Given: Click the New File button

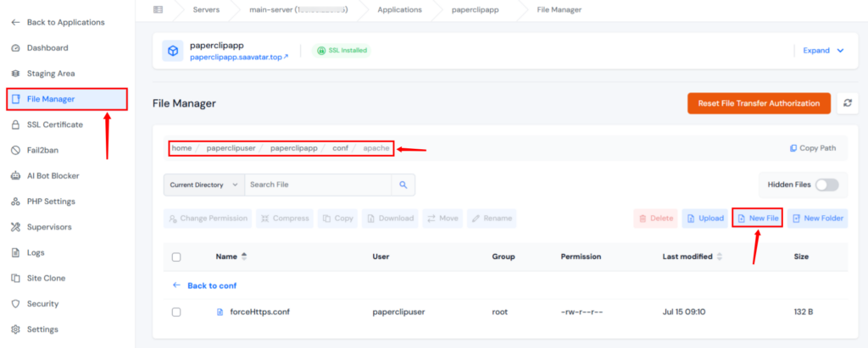Looking at the screenshot, I should 757,218.
